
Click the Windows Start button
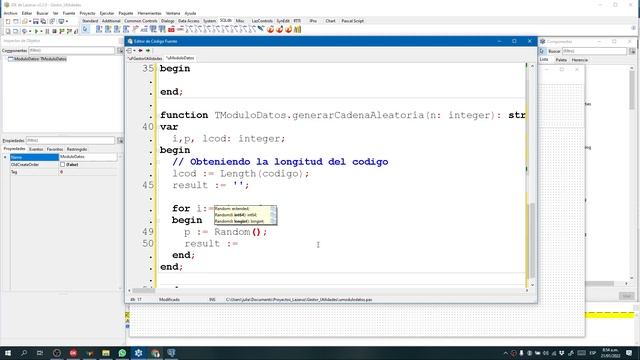(x=8, y=353)
